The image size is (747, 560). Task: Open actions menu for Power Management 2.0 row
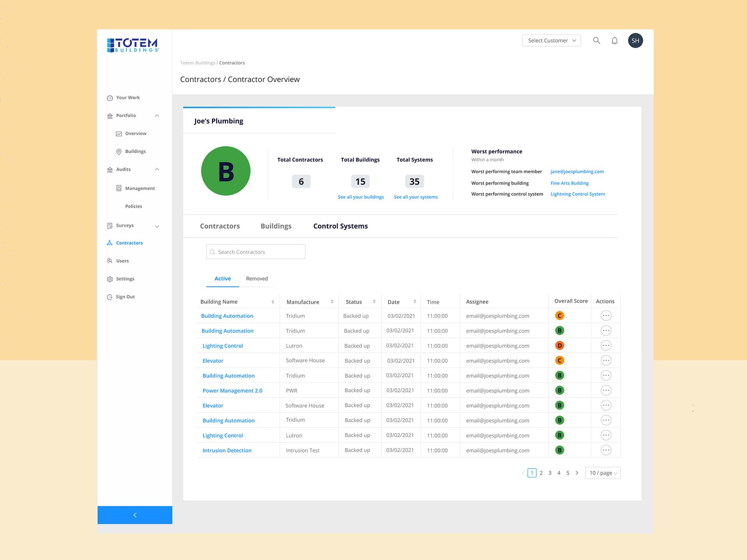606,390
